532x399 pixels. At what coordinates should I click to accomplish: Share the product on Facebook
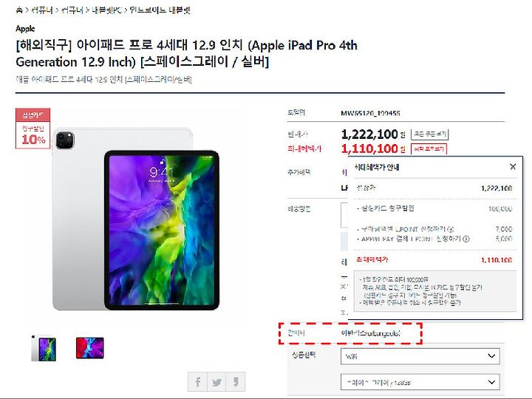197,382
